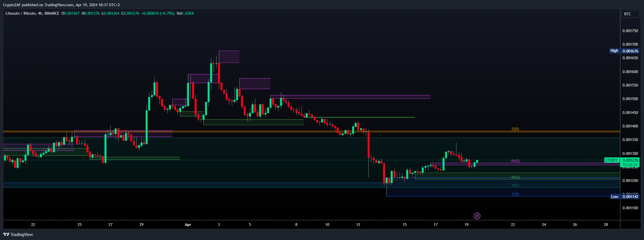644x240 pixels.
Task: Click the 0.001750 price axis label
Action: (x=630, y=31)
